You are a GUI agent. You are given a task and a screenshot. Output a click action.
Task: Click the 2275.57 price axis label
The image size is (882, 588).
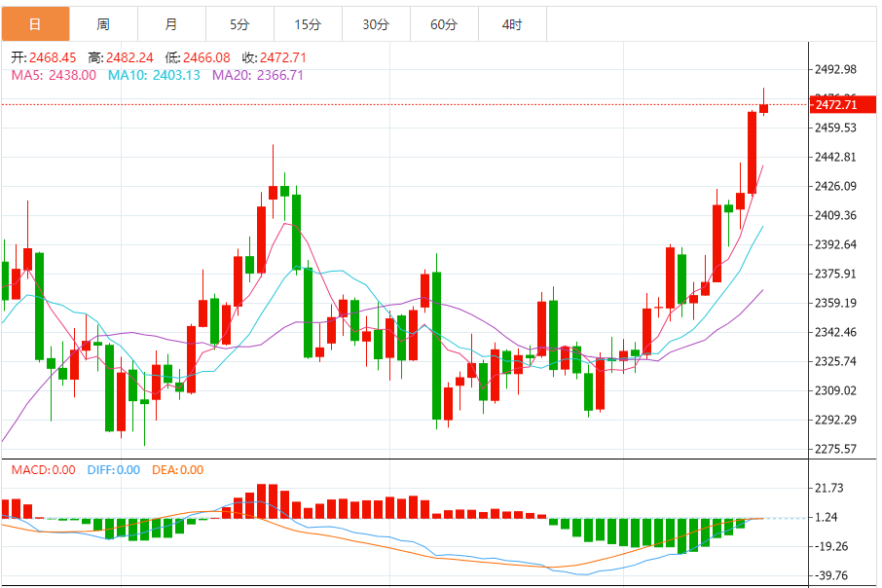point(836,450)
